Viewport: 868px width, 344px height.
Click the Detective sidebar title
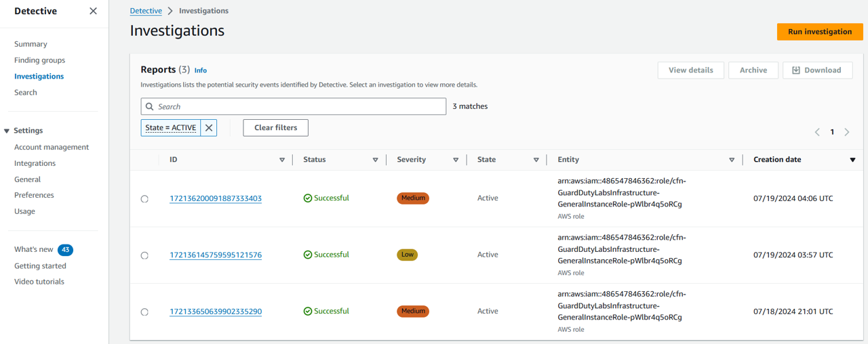36,11
